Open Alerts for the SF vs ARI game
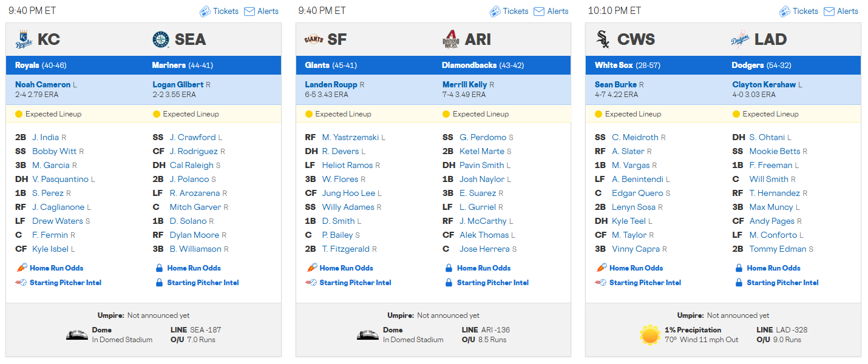Image resolution: width=868 pixels, height=364 pixels. 551,11
